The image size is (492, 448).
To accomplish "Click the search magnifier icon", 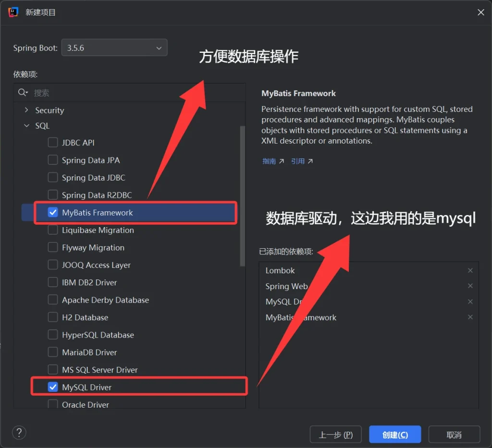I will (23, 93).
